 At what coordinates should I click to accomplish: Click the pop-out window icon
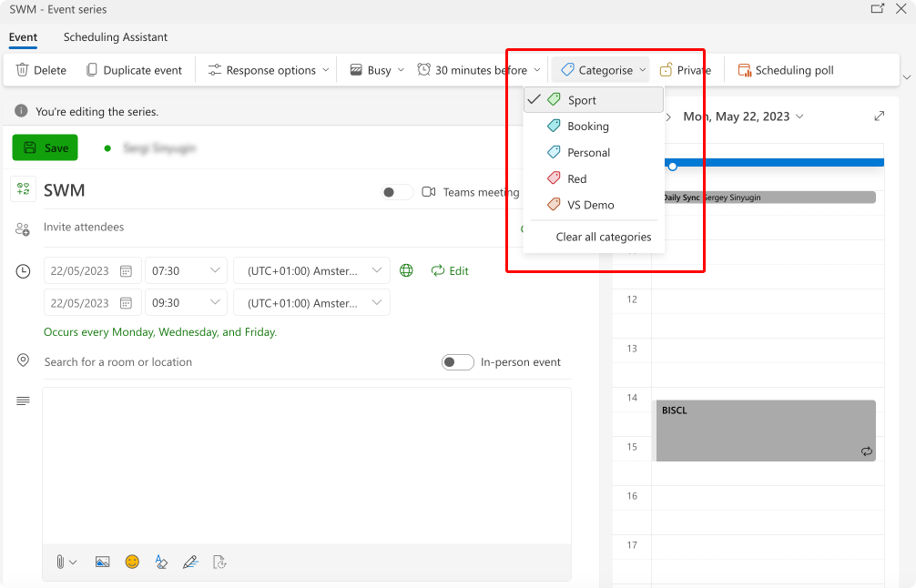(x=877, y=9)
